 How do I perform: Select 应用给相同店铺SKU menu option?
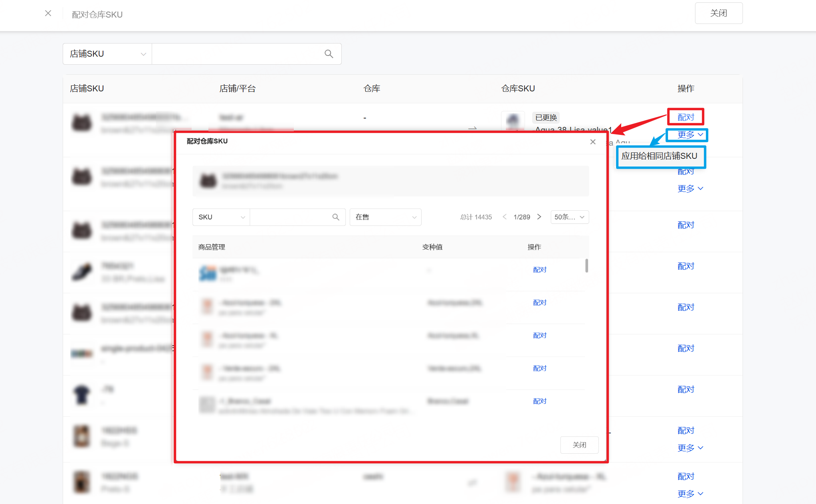pyautogui.click(x=659, y=156)
